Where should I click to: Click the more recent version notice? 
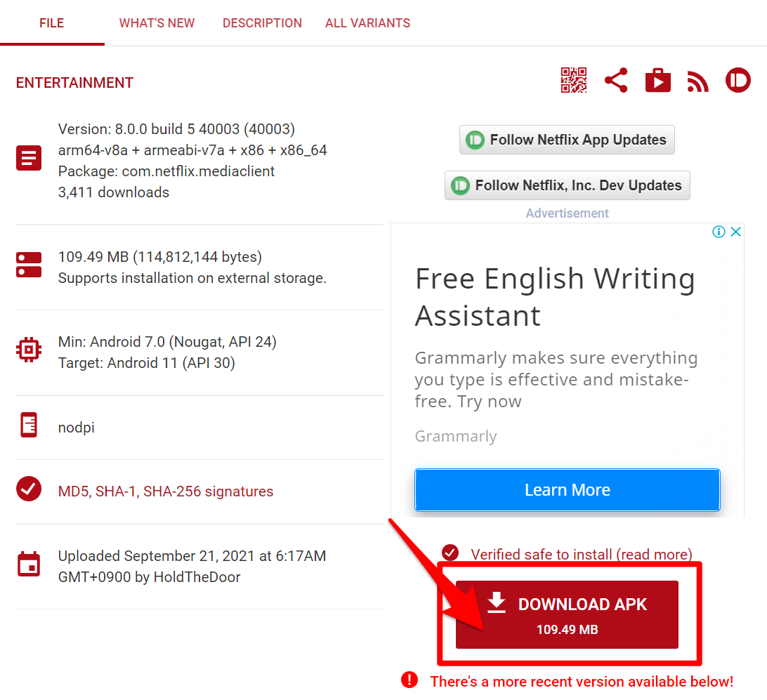tap(582, 682)
